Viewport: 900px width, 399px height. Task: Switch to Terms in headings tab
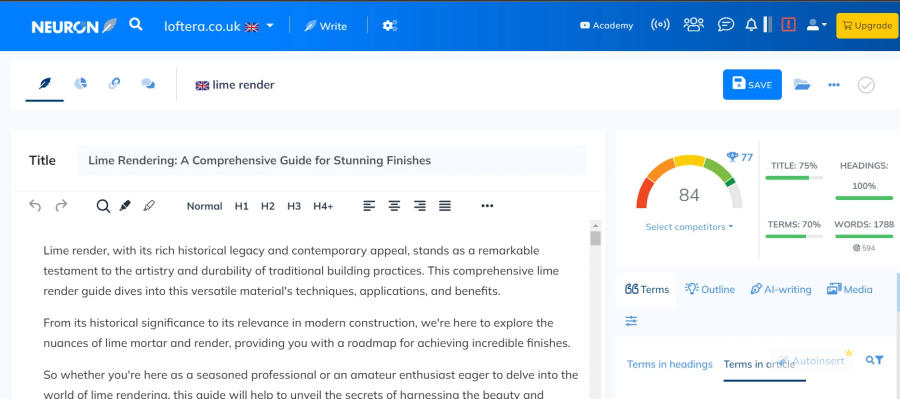670,364
